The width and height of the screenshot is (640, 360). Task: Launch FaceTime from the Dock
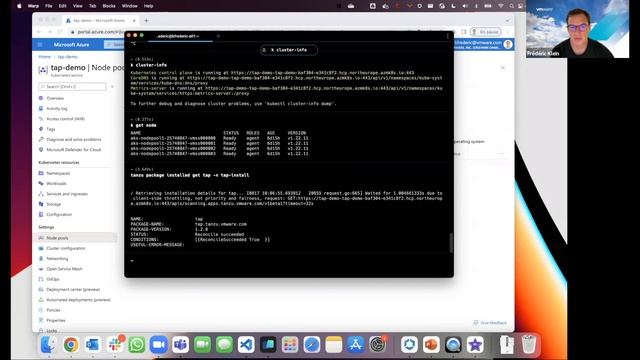(202, 345)
